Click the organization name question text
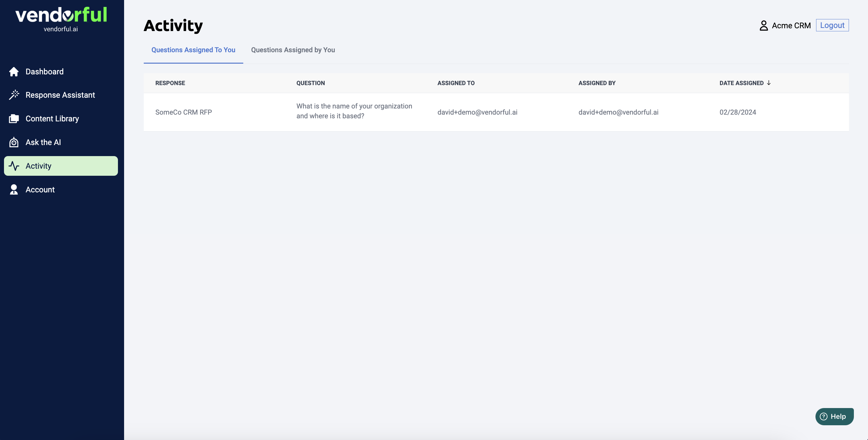Image resolution: width=868 pixels, height=440 pixels. 354,111
